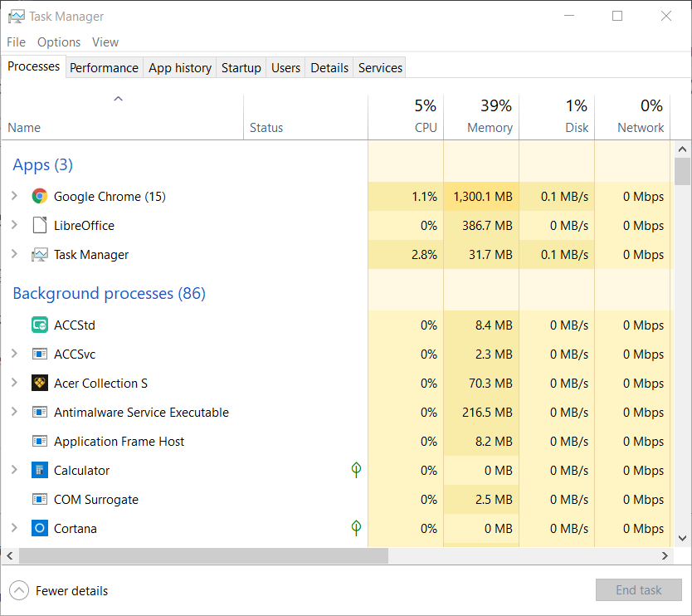
Task: Expand the Task Manager process row
Action: pyautogui.click(x=14, y=254)
